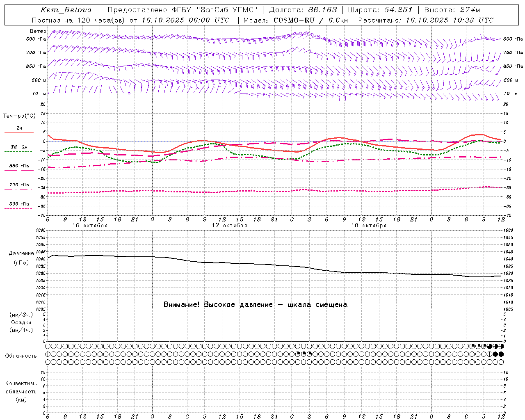Click the "Осадки" precipitation label

[x=21, y=322]
